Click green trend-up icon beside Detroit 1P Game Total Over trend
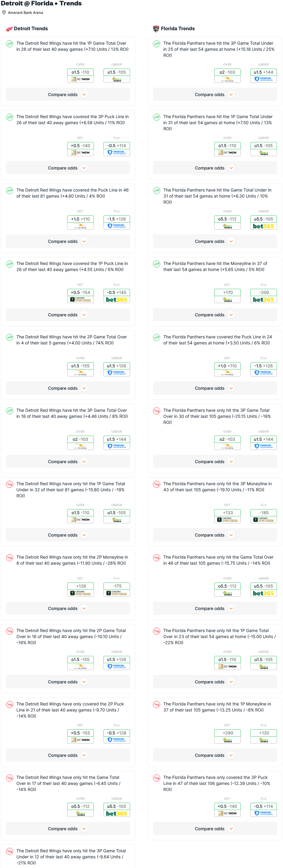Image resolution: width=283 pixels, height=868 pixels. pyautogui.click(x=10, y=44)
